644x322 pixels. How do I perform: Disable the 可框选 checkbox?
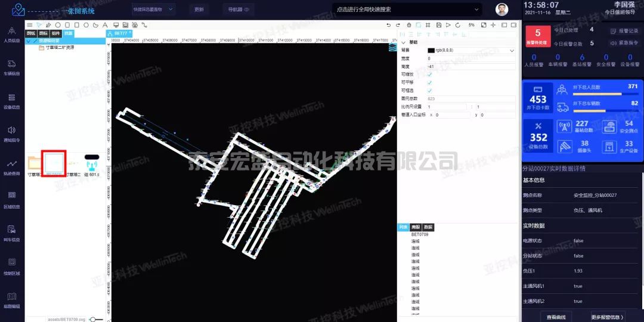tap(429, 90)
